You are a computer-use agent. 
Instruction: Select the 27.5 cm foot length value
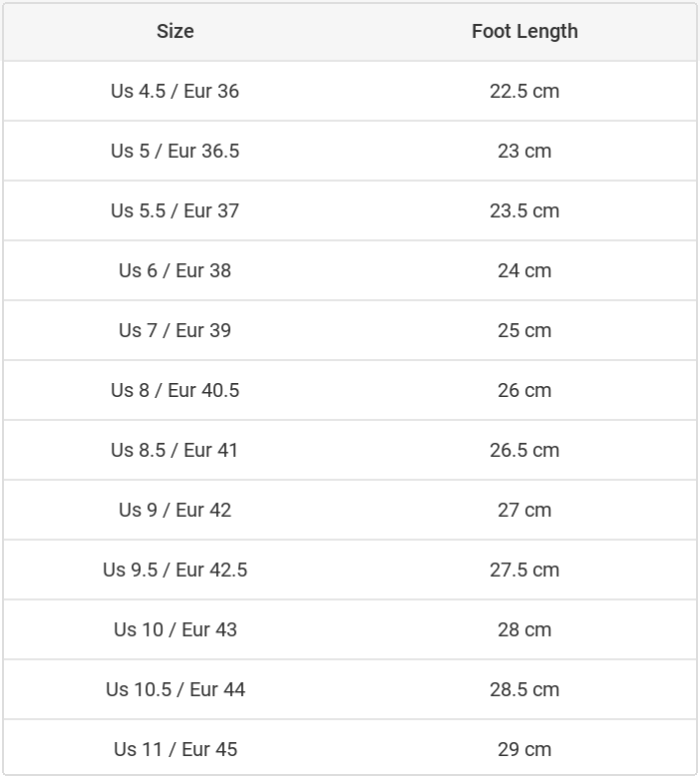click(x=525, y=570)
